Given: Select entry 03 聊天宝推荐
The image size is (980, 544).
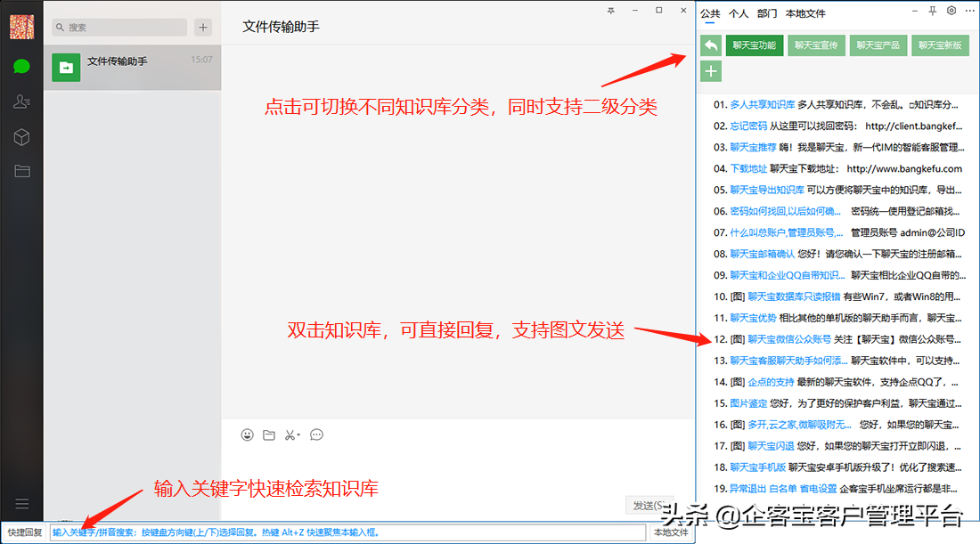Looking at the screenshot, I should click(x=837, y=148).
